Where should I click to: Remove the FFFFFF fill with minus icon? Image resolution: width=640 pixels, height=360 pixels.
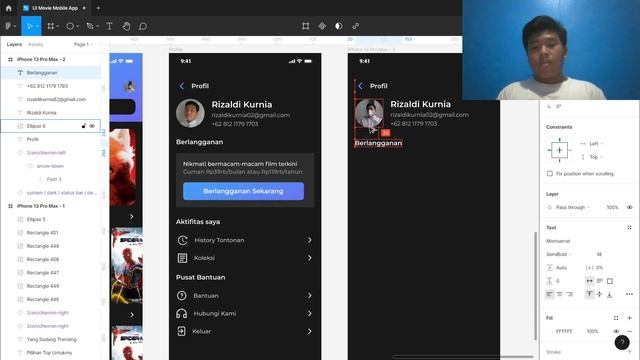coord(629,331)
